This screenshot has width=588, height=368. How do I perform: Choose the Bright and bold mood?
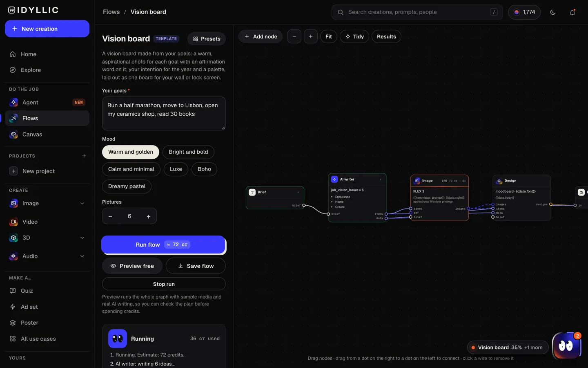click(x=188, y=152)
